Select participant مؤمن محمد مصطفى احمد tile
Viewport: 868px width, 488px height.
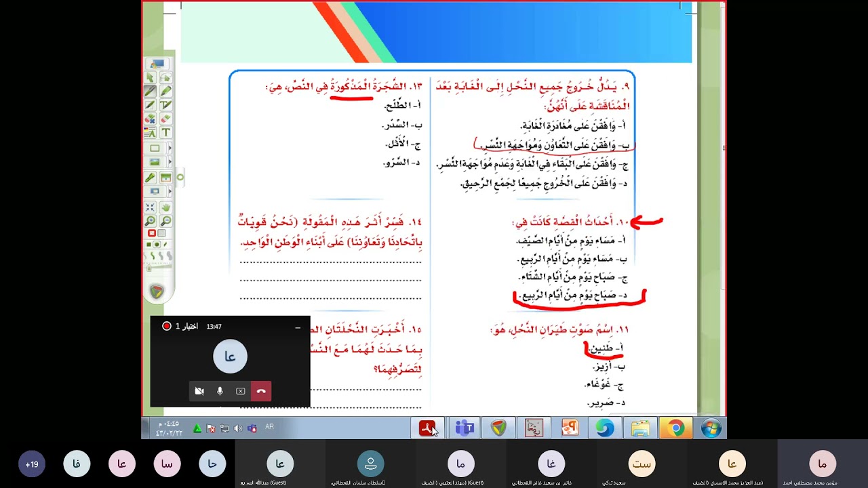pyautogui.click(x=823, y=464)
